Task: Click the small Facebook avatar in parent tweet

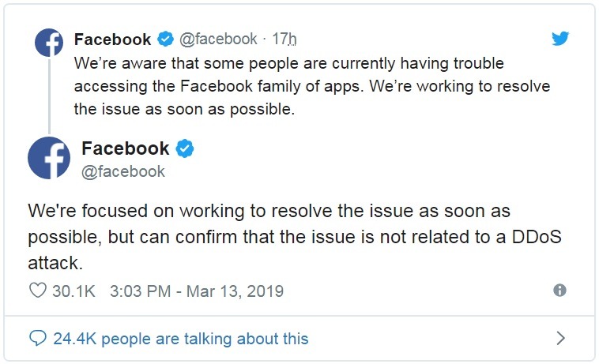Action: click(x=48, y=43)
